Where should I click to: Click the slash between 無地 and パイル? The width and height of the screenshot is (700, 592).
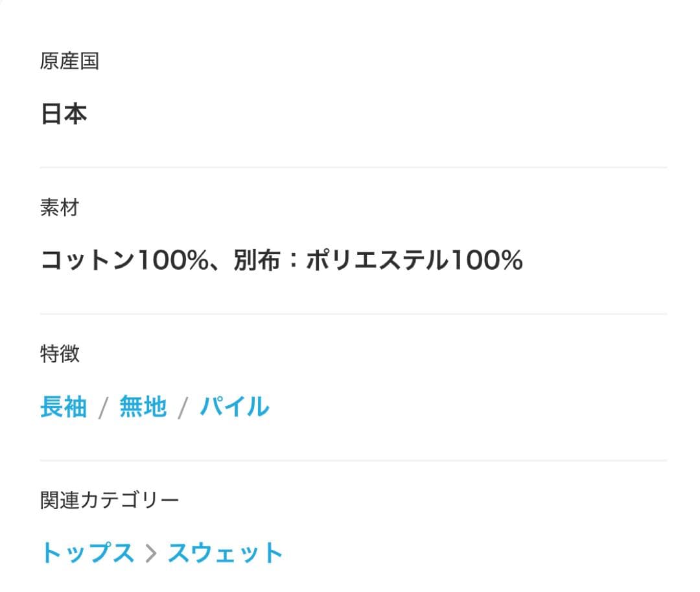(183, 408)
